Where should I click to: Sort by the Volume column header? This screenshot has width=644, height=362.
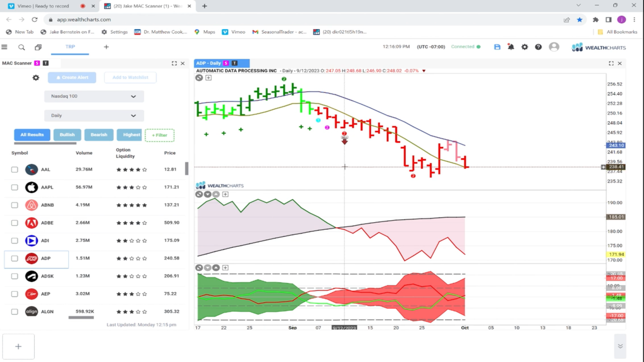pos(84,153)
